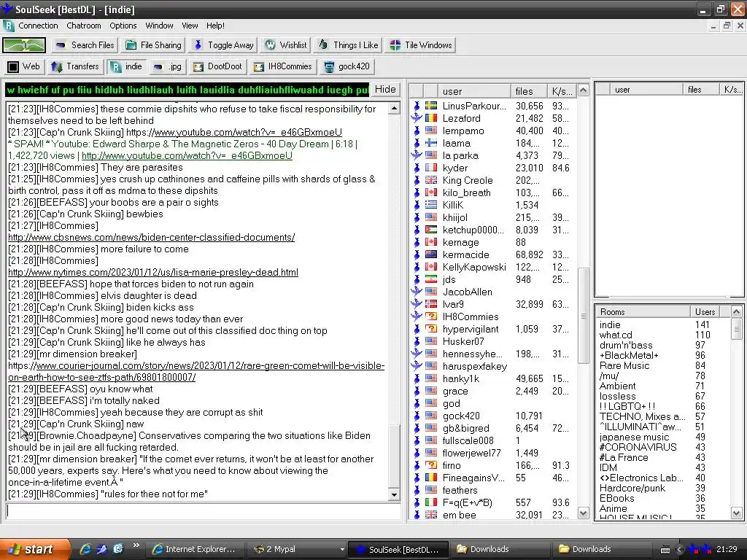The width and height of the screenshot is (747, 560).
Task: Click the Finnish flag next to laama
Action: point(430,143)
